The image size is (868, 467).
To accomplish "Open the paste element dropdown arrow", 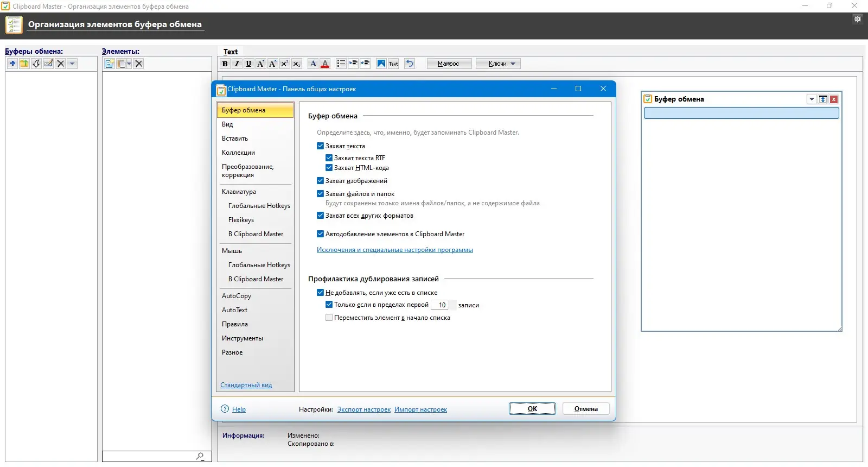I will 129,64.
